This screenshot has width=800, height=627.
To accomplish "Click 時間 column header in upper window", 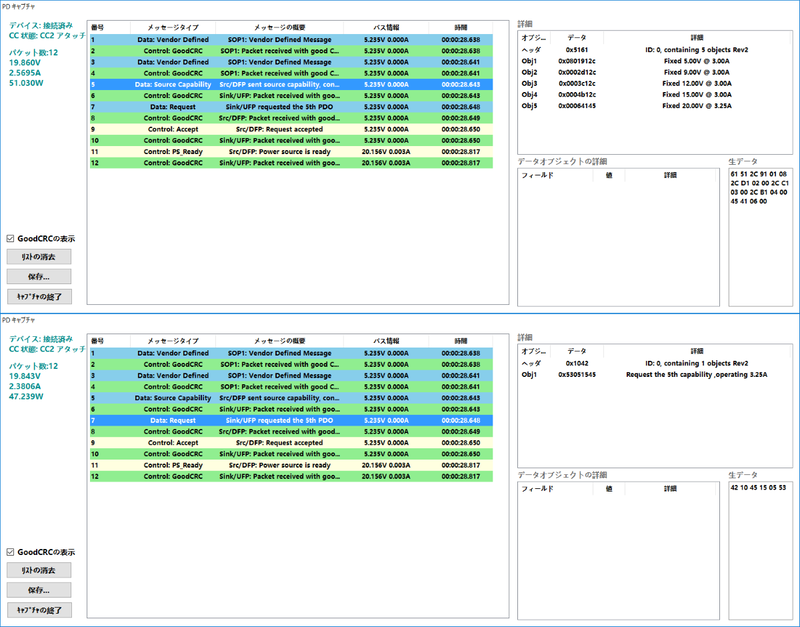I will pos(461,28).
